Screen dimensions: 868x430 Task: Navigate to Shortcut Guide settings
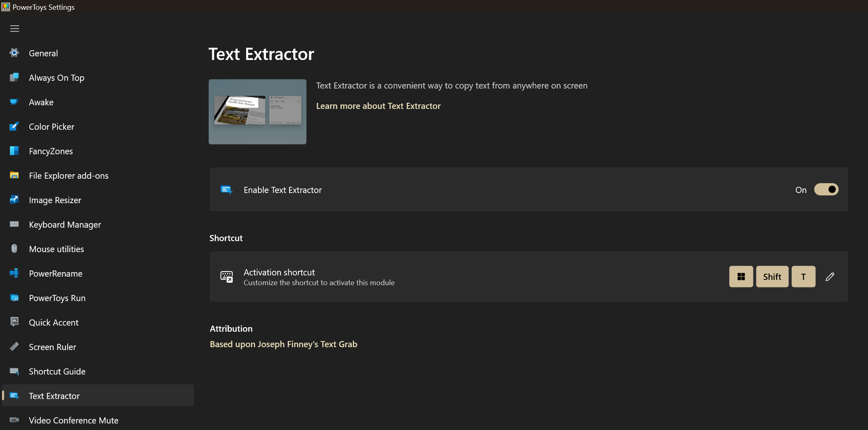tap(57, 371)
